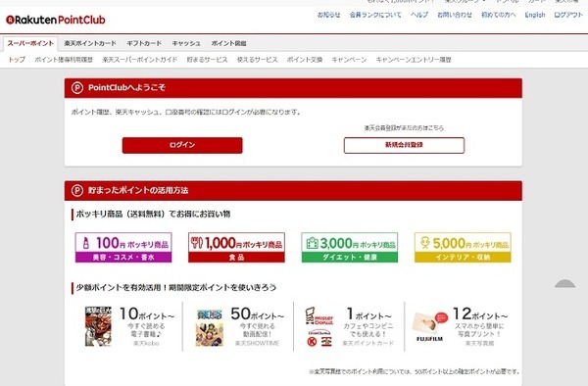Click the Circle K logo icon
Image resolution: width=588 pixels, height=386 pixels.
(312, 341)
